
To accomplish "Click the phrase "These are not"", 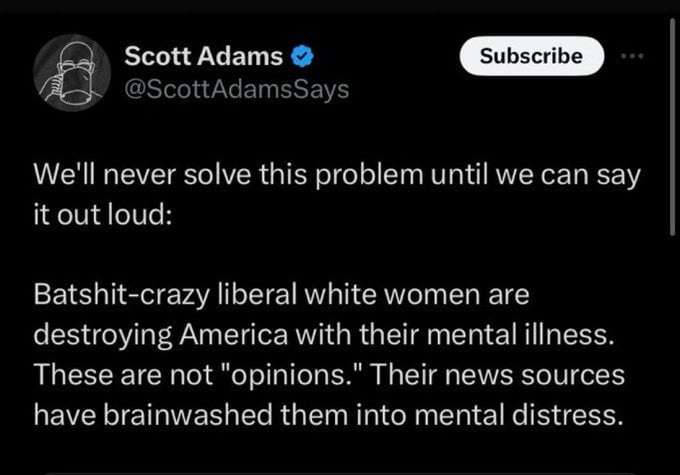I will (124, 374).
